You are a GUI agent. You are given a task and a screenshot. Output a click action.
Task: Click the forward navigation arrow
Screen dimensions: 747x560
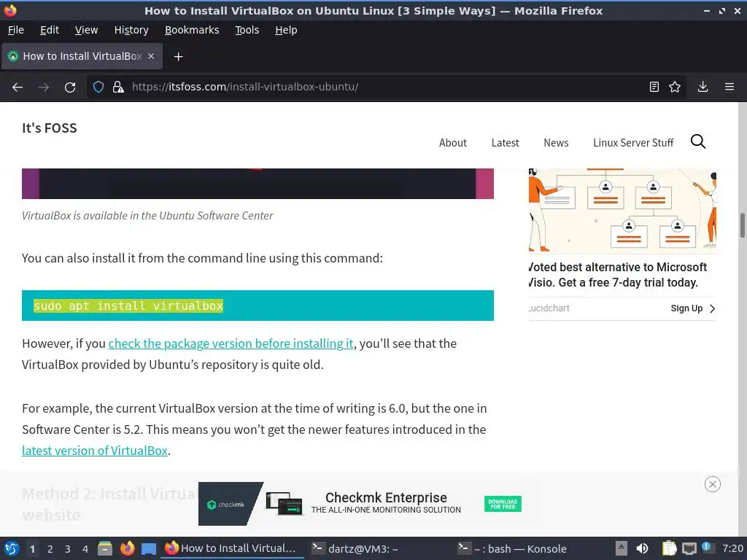point(44,87)
